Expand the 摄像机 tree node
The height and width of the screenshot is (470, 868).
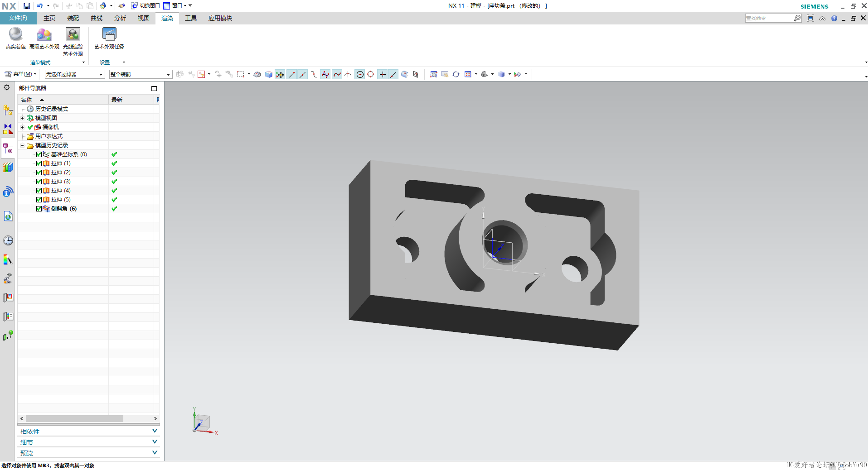22,127
